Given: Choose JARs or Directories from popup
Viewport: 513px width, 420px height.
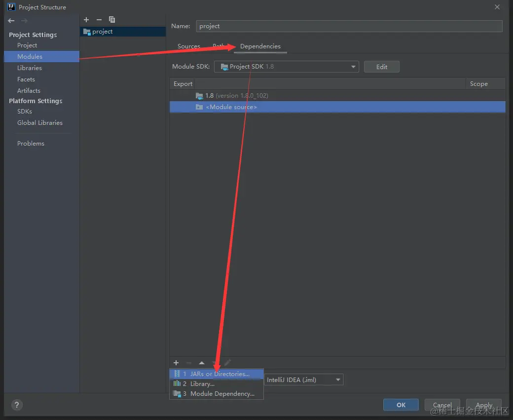Looking at the screenshot, I should pos(217,374).
